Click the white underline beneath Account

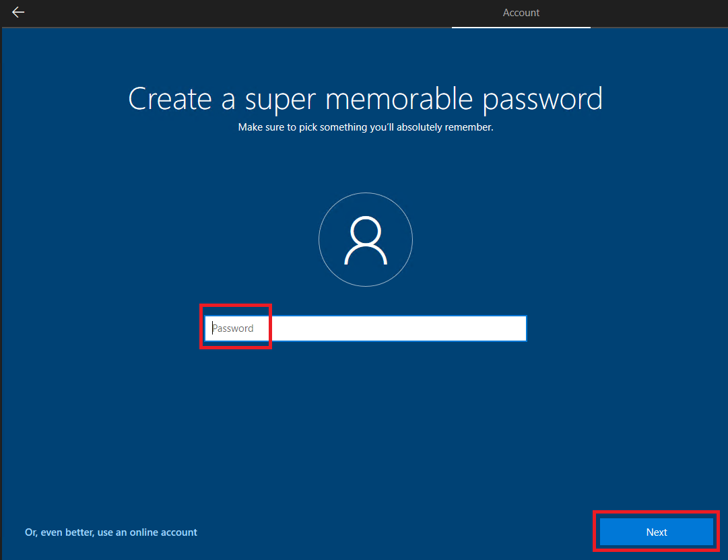click(521, 27)
